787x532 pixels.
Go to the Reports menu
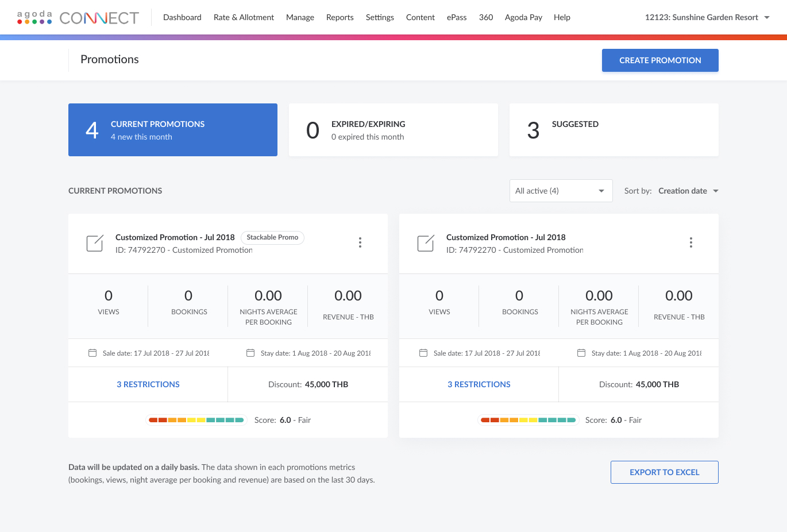click(340, 17)
